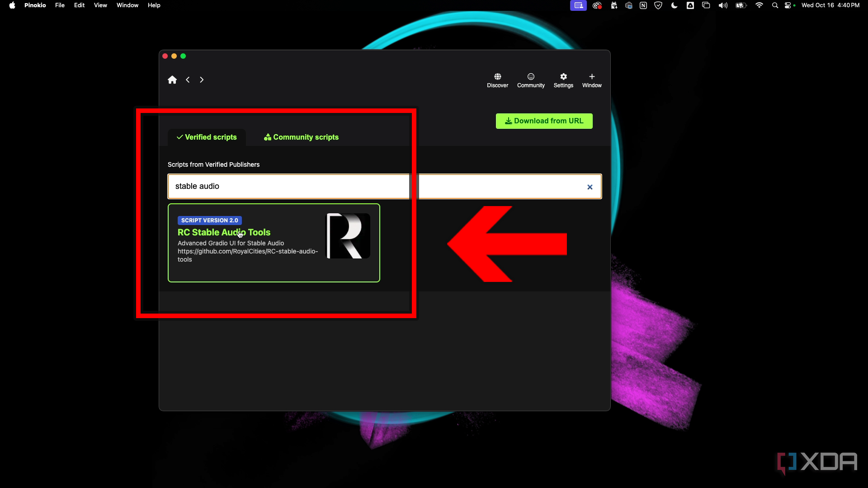This screenshot has width=868, height=488.
Task: Open the battery status menu bar icon
Action: (x=741, y=5)
